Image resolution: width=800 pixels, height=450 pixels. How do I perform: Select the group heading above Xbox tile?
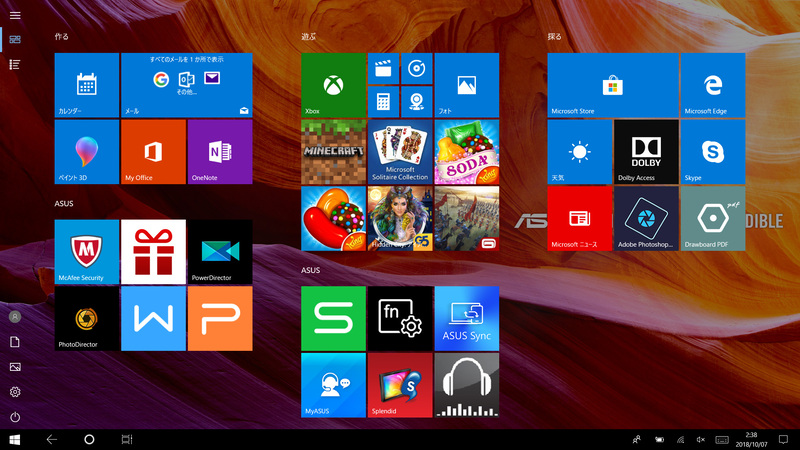coord(308,37)
